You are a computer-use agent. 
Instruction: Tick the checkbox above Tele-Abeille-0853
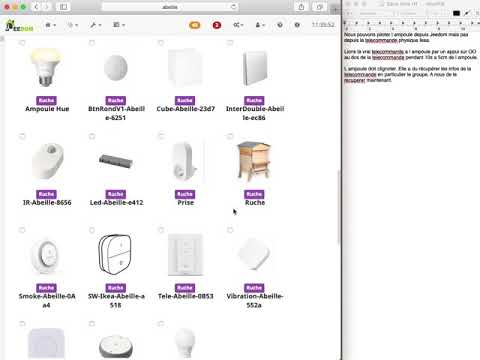161,230
